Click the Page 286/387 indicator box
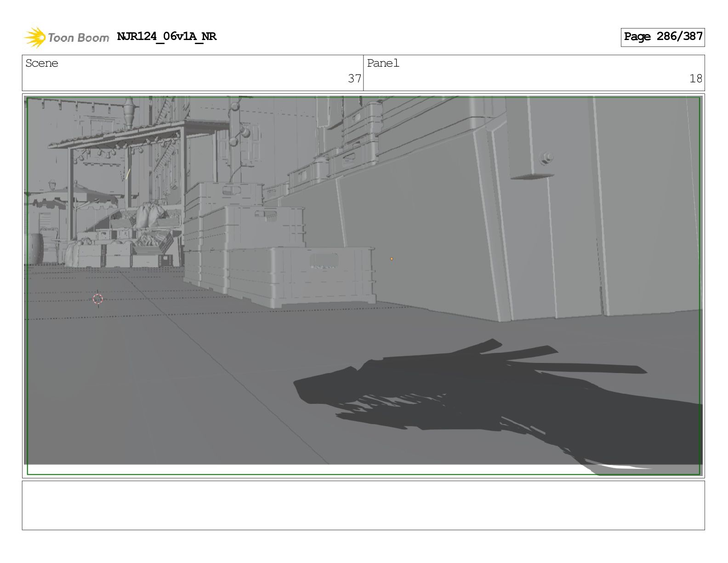Screen dimensions: 728x563 662,37
